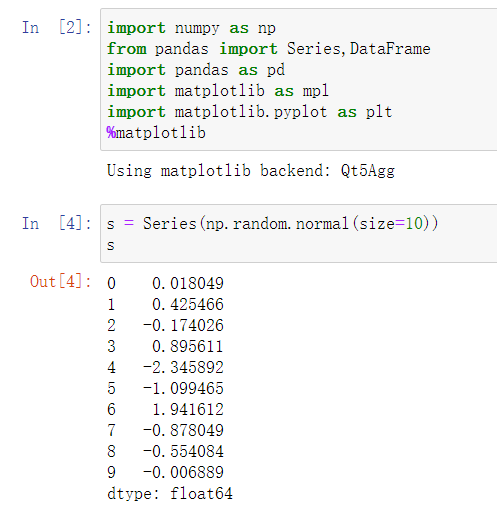Click the lone 's' line in cell 4
Screen dimensions: 497x513
(x=111, y=246)
